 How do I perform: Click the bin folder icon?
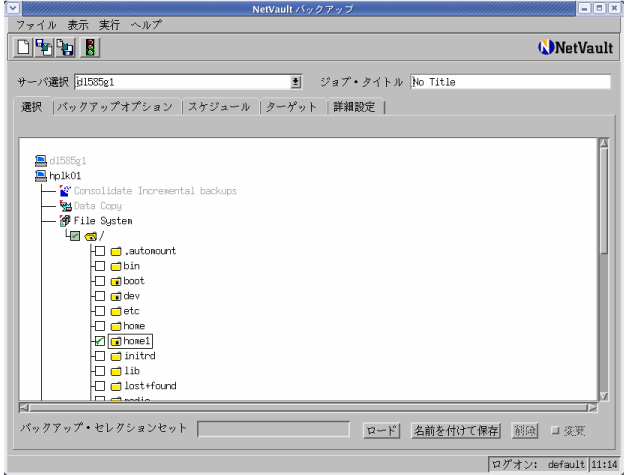(116, 266)
